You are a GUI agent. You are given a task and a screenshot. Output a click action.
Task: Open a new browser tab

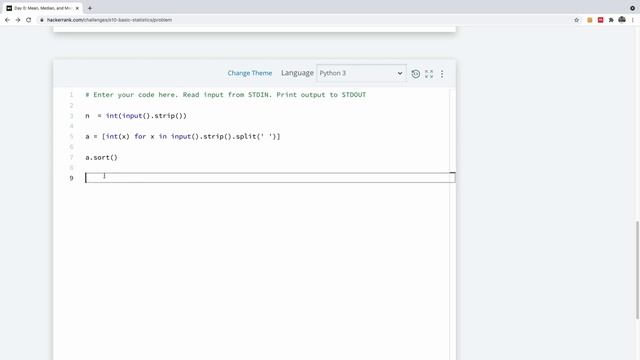[90, 8]
